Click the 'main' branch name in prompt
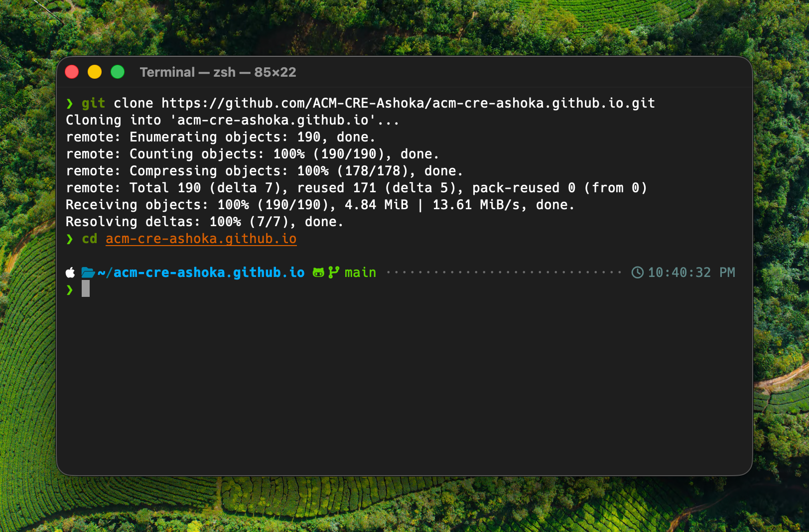Viewport: 809px width, 532px height. click(x=360, y=272)
